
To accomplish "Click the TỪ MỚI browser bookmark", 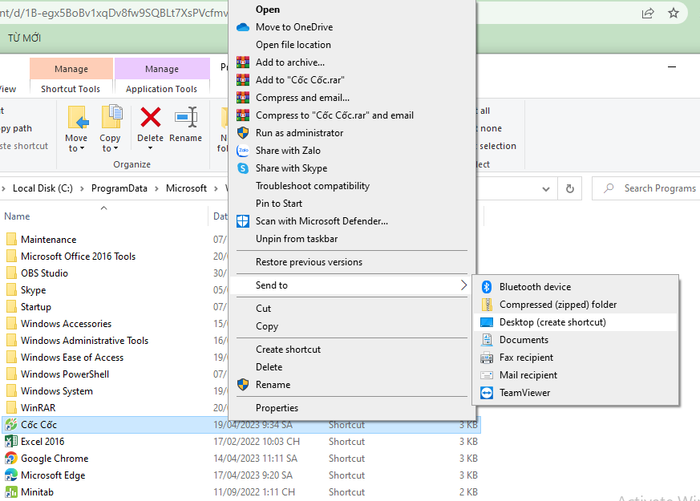I will tap(24, 38).
